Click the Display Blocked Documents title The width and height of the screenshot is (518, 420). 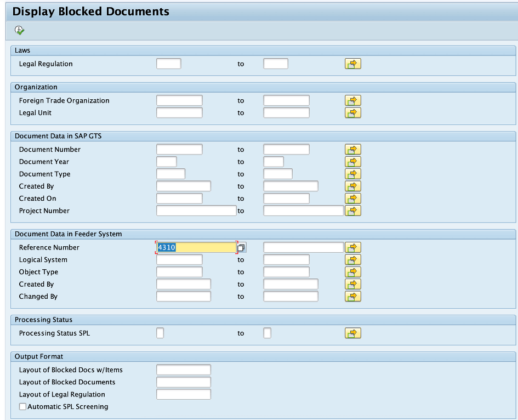(90, 12)
